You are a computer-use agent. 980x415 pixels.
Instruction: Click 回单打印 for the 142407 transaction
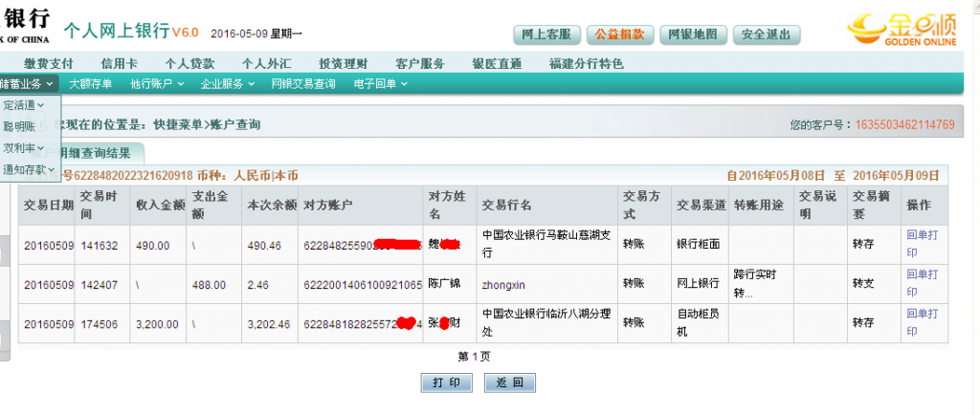coord(922,283)
